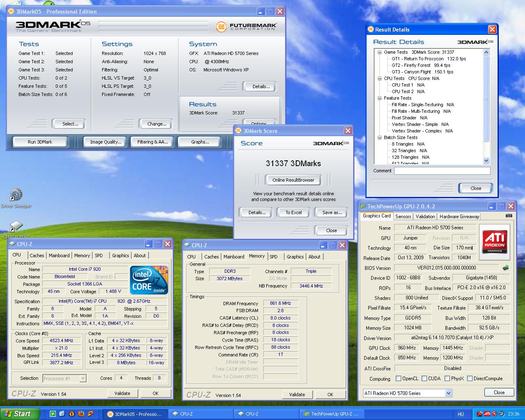This screenshot has height=420, width=525.
Task: Export results with To Excel
Action: coord(294,212)
